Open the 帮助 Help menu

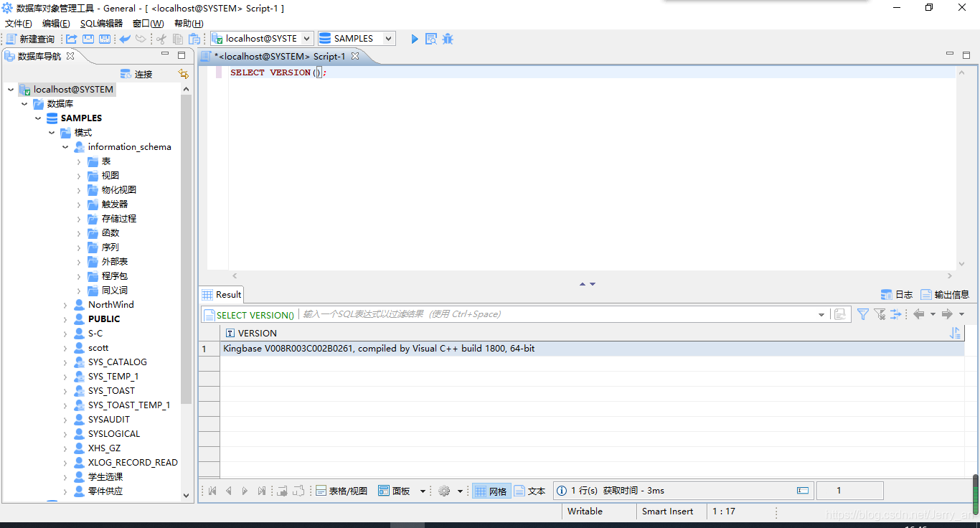point(189,24)
